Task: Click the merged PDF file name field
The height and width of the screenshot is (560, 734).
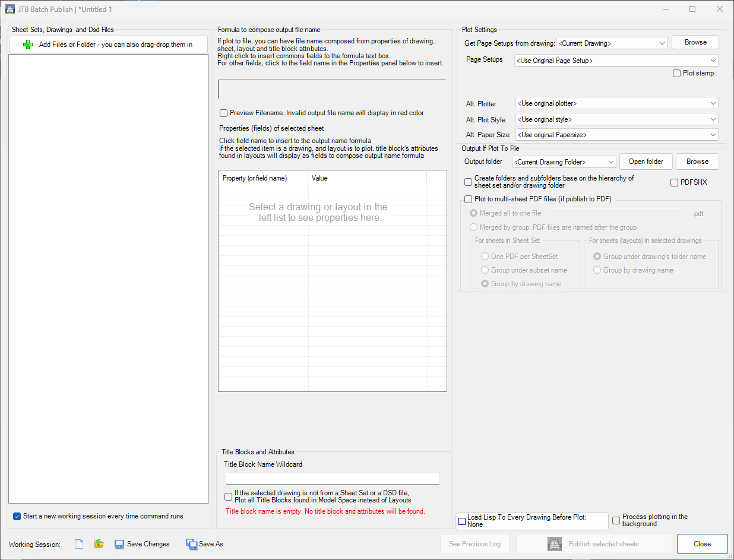Action: tap(619, 213)
